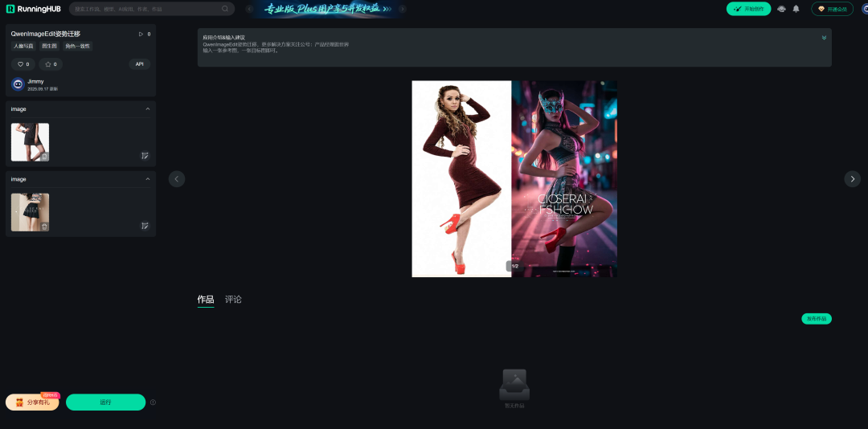Click the RunningHUB logo
The width and height of the screenshot is (868, 429).
point(33,9)
